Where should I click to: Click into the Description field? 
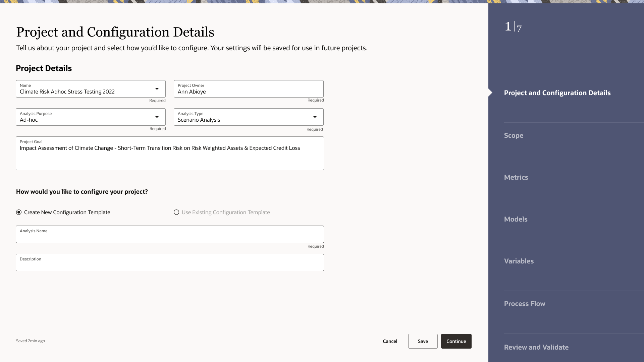tap(170, 262)
